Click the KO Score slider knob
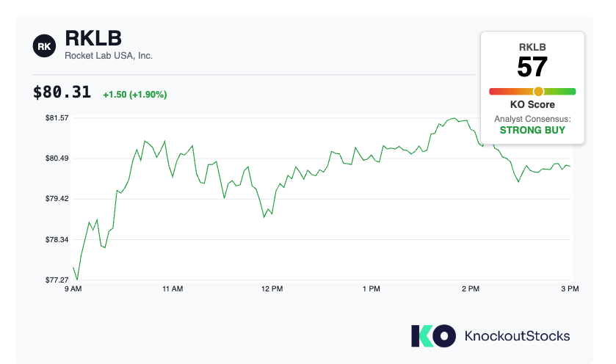The height and width of the screenshot is (364, 616). tap(538, 92)
